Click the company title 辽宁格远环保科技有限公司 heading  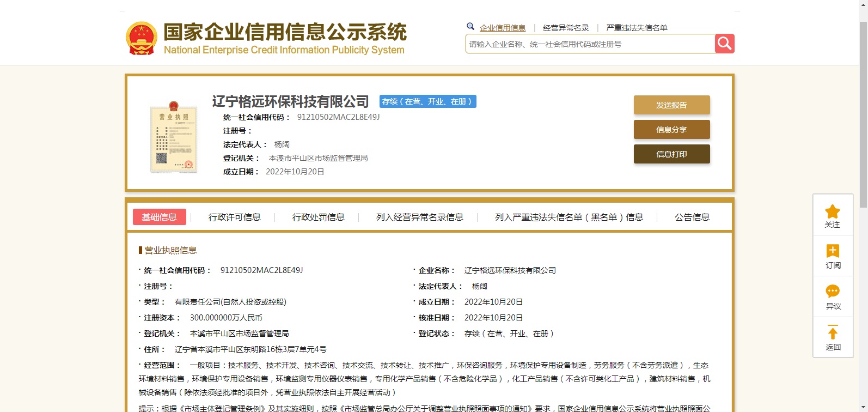tap(291, 101)
